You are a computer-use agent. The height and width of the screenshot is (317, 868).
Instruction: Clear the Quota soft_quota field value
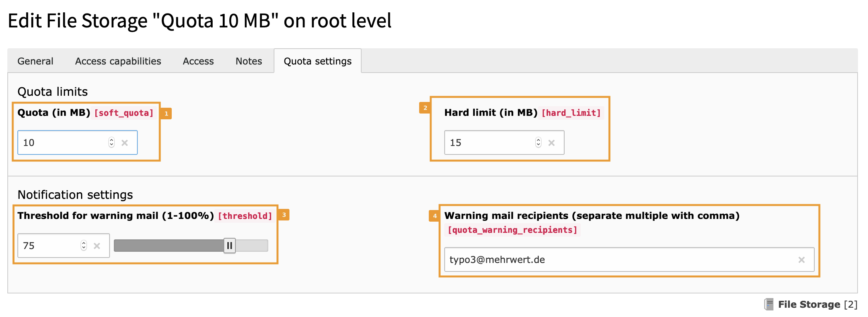[125, 143]
